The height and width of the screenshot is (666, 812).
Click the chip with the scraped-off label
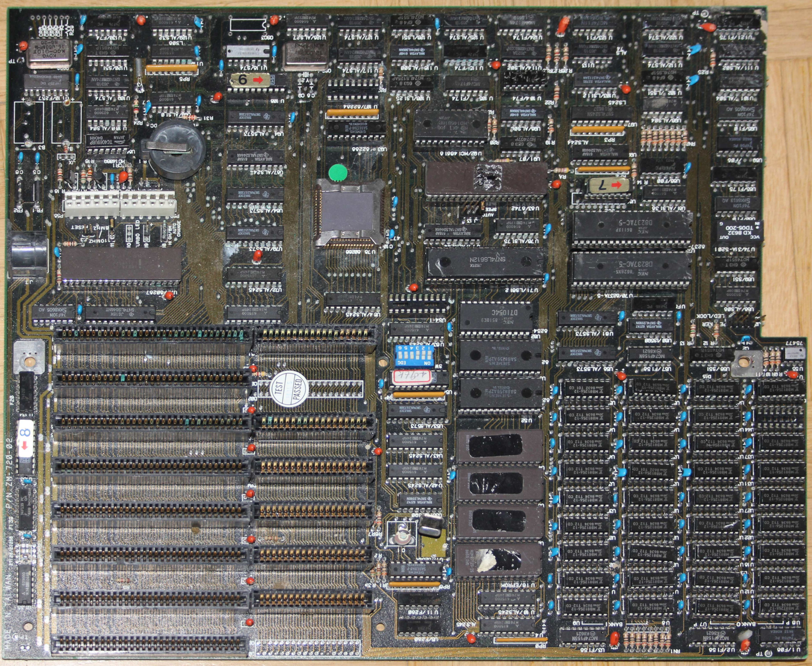pos(486,178)
